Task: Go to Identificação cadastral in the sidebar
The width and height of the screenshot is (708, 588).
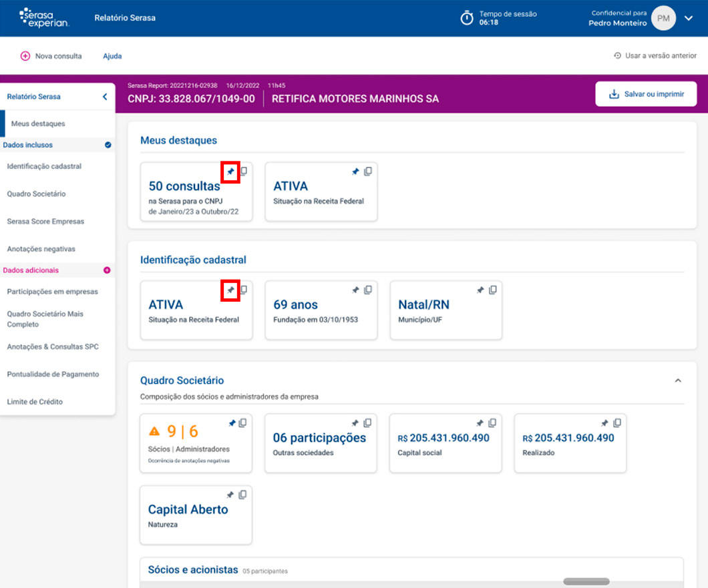Action: click(44, 166)
